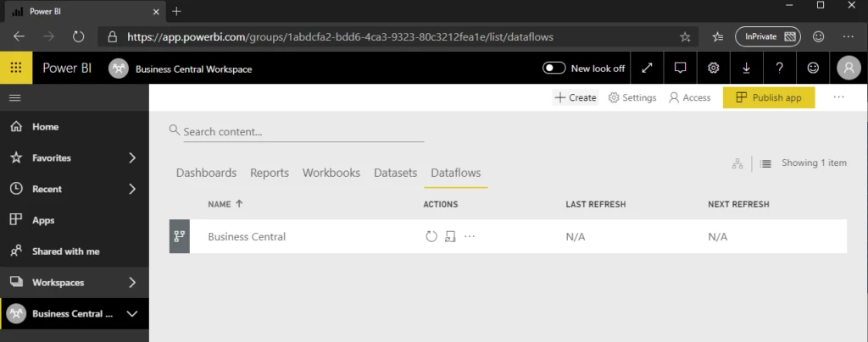Open Recent in the sidebar
Image resolution: width=868 pixels, height=342 pixels.
point(47,189)
